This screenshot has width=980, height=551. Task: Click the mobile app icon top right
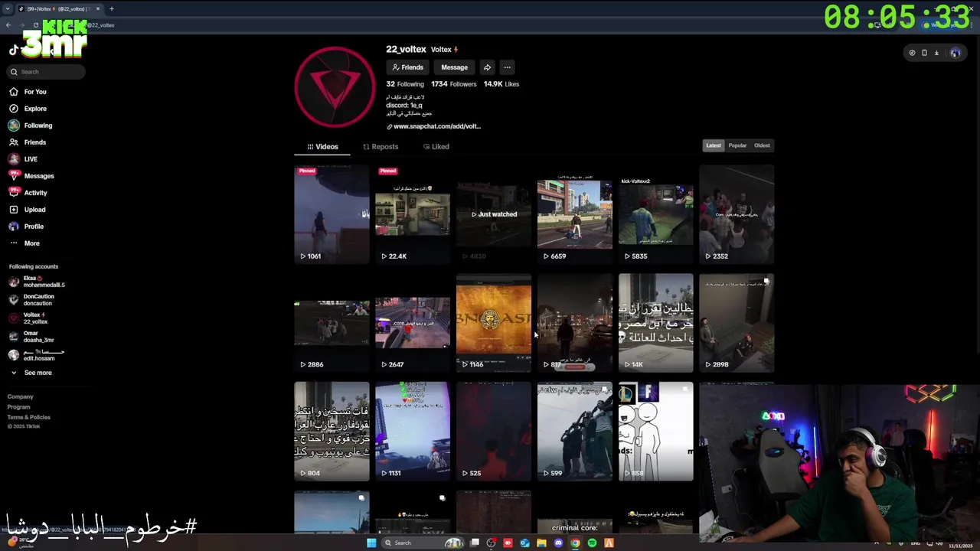pyautogui.click(x=924, y=53)
